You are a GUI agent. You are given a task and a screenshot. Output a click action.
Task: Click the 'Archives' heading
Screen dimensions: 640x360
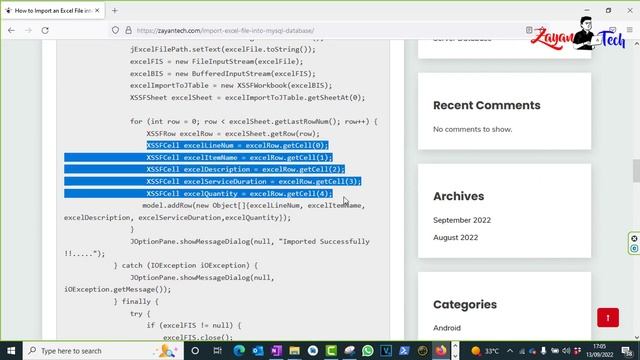(458, 196)
